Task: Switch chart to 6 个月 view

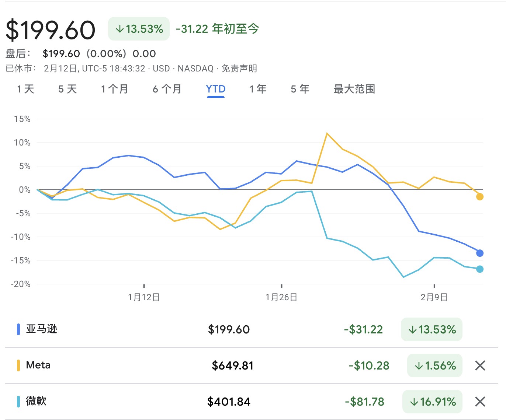Action: [167, 89]
